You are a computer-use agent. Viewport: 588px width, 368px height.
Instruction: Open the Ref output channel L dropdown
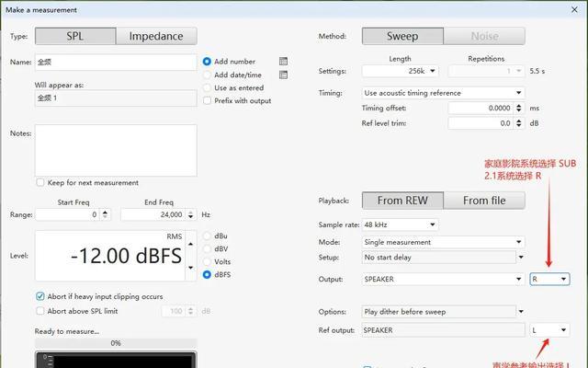[549, 330]
